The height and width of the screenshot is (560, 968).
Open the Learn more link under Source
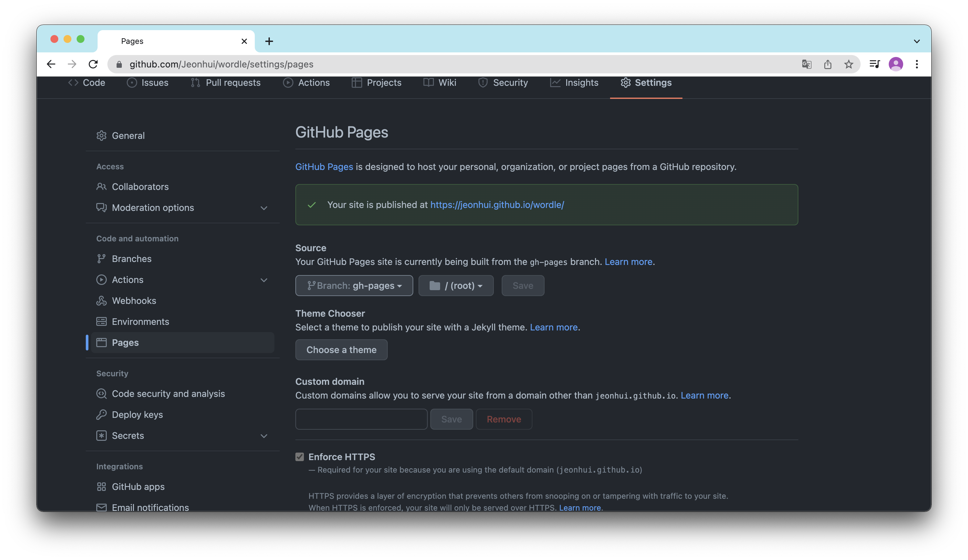[628, 262]
